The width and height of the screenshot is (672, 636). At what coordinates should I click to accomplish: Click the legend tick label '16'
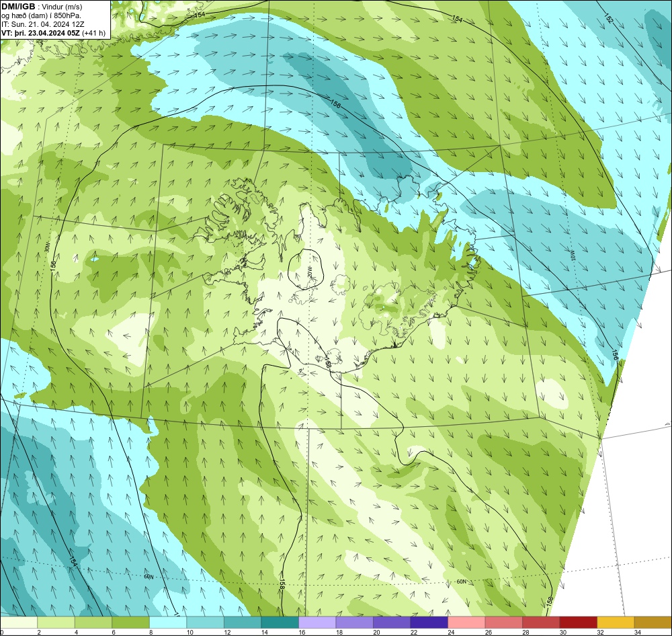(302, 632)
